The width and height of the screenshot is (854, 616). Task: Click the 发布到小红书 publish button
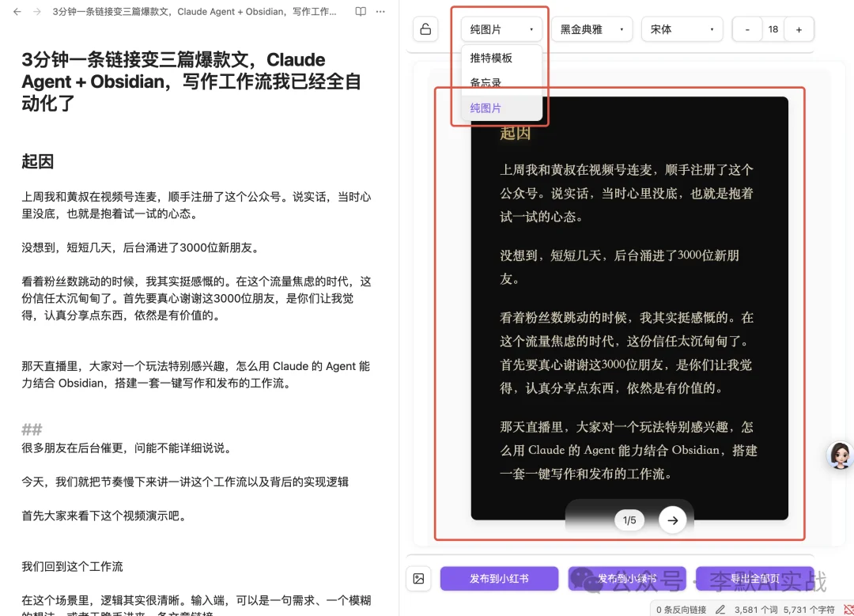click(499, 580)
